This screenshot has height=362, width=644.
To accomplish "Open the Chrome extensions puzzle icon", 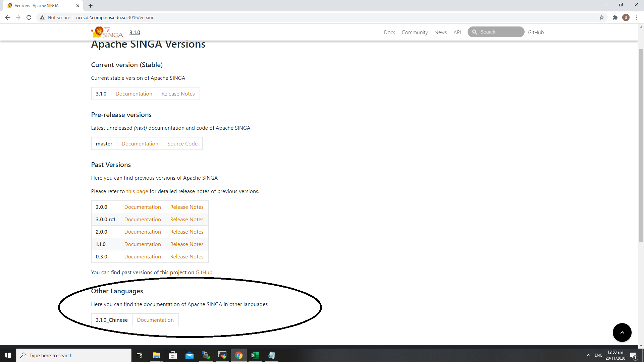I will point(615,17).
